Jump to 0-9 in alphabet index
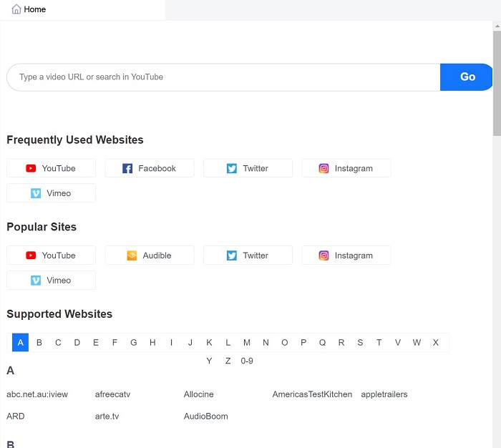Image resolution: width=501 pixels, height=448 pixels. click(x=247, y=361)
